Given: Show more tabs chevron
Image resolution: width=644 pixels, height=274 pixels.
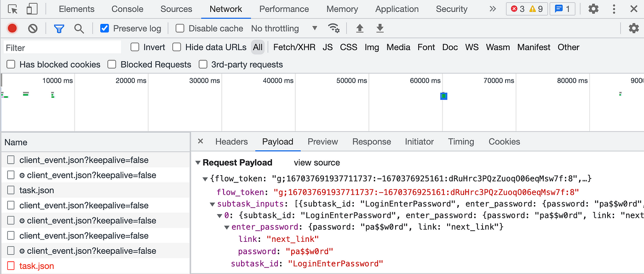Looking at the screenshot, I should click(x=493, y=9).
